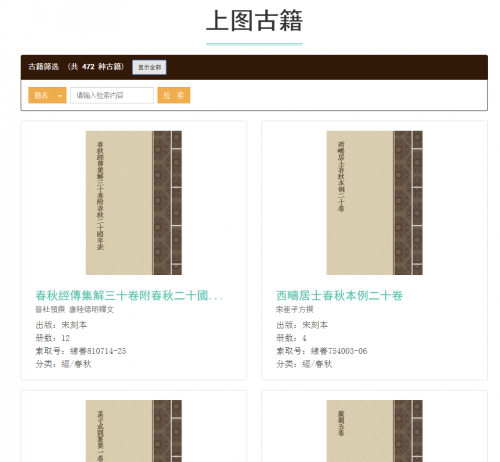Open the 西疇居士春秋本例二十卷 book cover thumbnail
Image resolution: width=500 pixels, height=462 pixels.
pyautogui.click(x=374, y=203)
